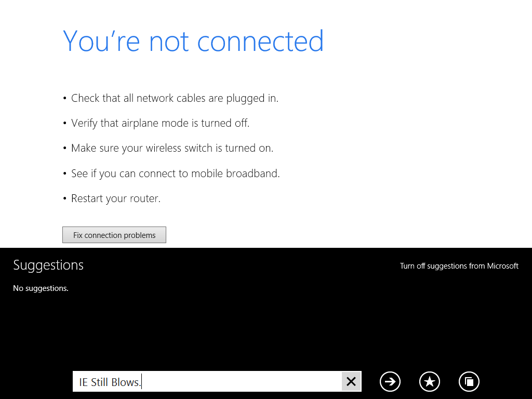This screenshot has width=532, height=399.
Task: Focus the address bar input field
Action: [x=207, y=382]
